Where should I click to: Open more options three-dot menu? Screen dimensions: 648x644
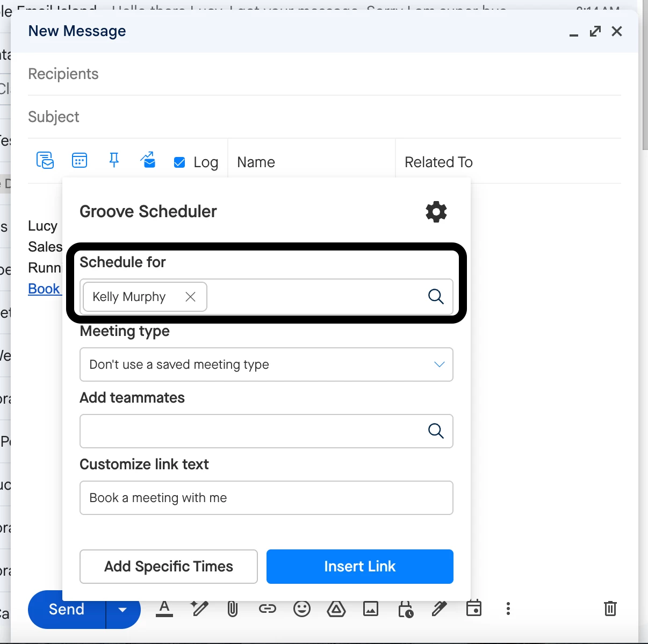tap(508, 609)
